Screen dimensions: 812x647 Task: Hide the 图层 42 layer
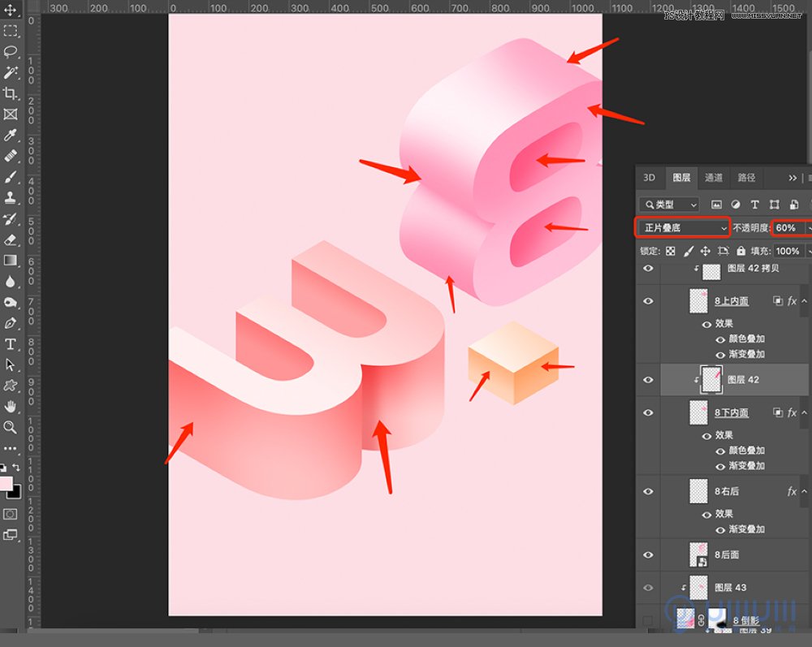coord(648,380)
